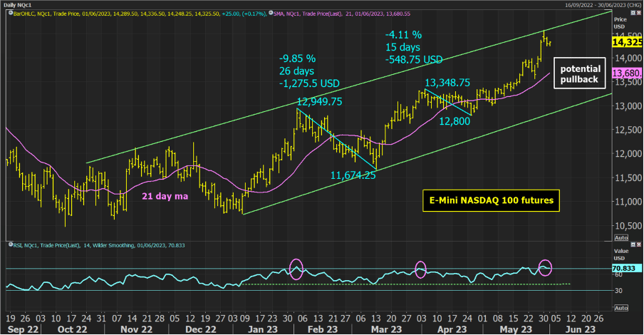This screenshot has height=335, width=644.
Task: Click the Daily NQc1 chart title
Action: pos(18,5)
